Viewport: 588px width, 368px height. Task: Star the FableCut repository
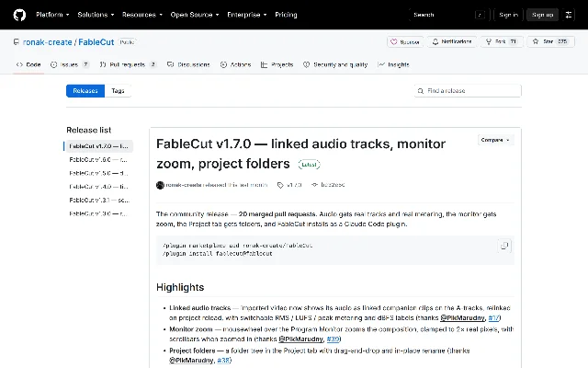pos(550,41)
